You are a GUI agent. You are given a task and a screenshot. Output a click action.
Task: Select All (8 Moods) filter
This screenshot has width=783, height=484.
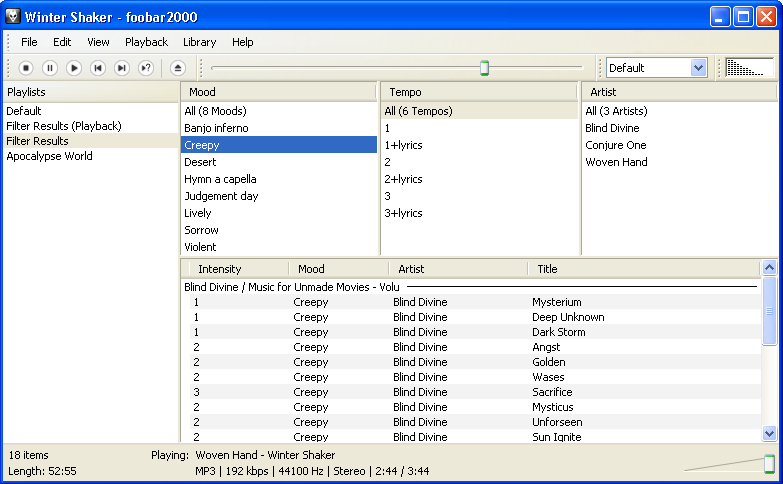coord(279,111)
